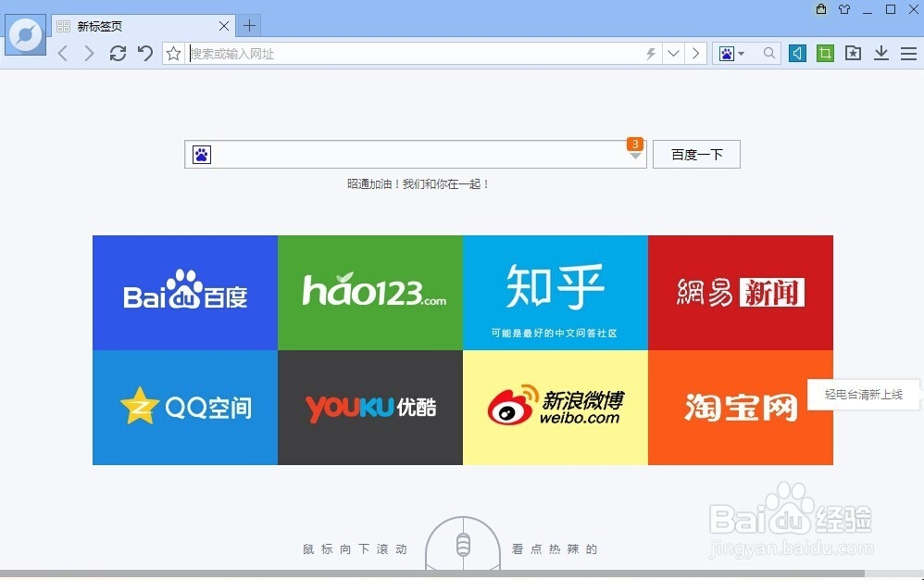Click the bag icon in title bar
Viewport: 924px width, 580px height.
point(821,9)
